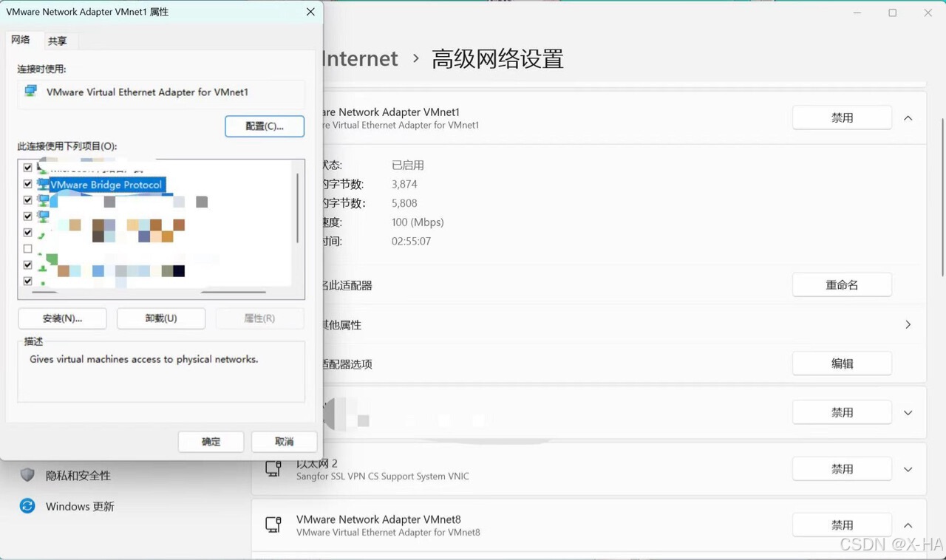This screenshot has width=946, height=560.
Task: Click 重命名 to rename the adapter
Action: tap(842, 285)
